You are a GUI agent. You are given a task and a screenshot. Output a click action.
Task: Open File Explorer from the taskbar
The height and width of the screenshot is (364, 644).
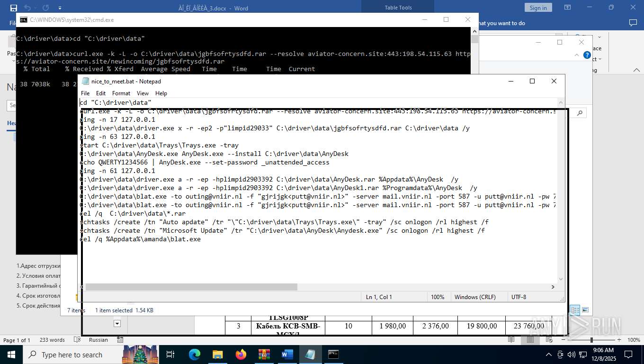(218, 355)
